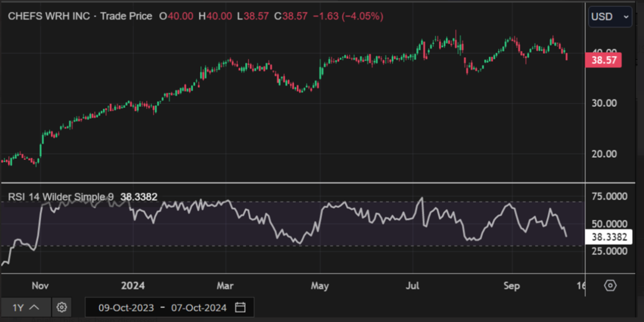Select the red 38.57 price label
This screenshot has width=644, height=322.
pyautogui.click(x=603, y=60)
